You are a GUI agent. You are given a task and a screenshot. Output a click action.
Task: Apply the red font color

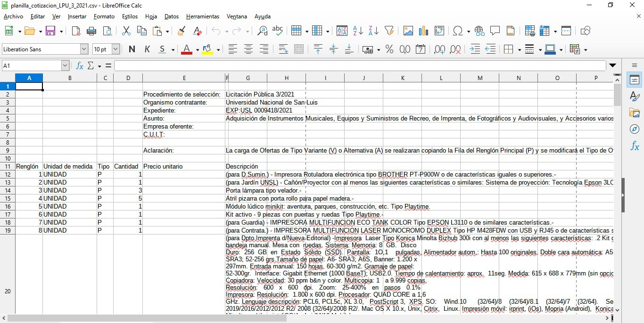coord(187,49)
